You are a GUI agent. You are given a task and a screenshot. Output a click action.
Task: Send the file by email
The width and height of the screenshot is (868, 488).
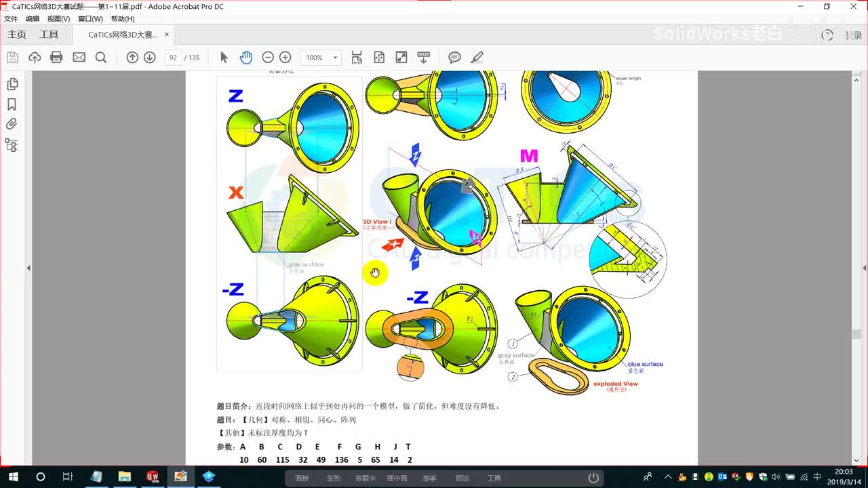[79, 58]
